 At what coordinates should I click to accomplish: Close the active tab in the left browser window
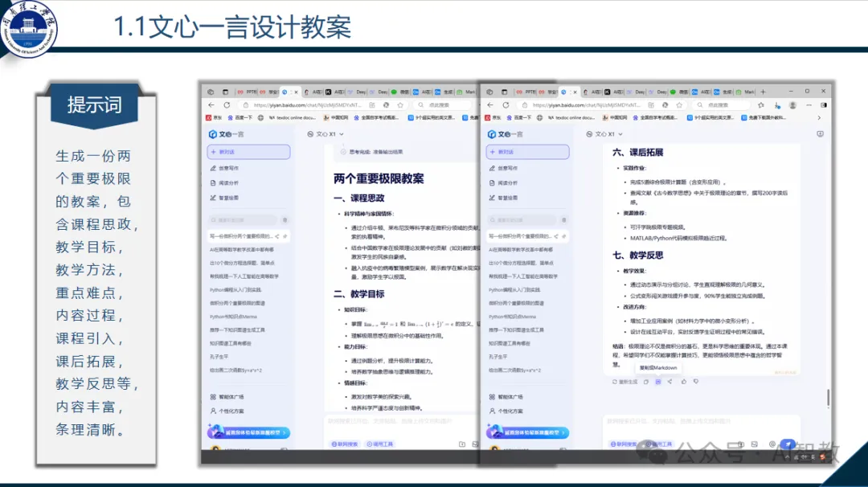point(296,92)
